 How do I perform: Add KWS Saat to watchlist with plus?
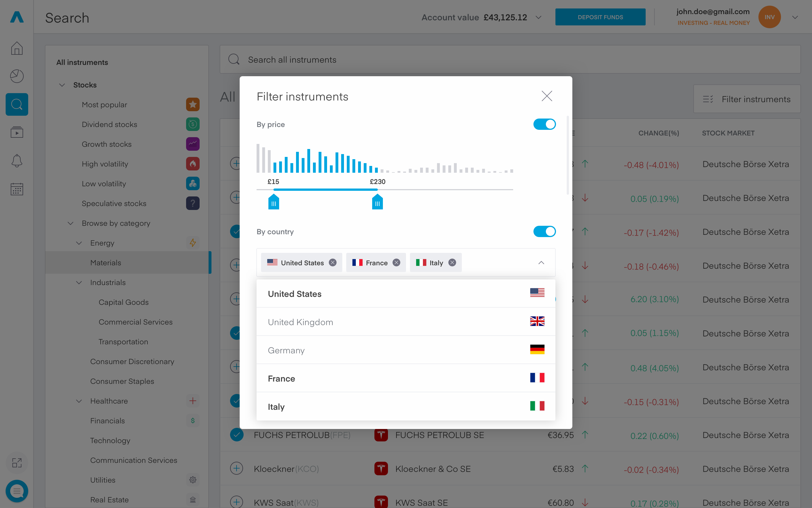[x=237, y=502]
